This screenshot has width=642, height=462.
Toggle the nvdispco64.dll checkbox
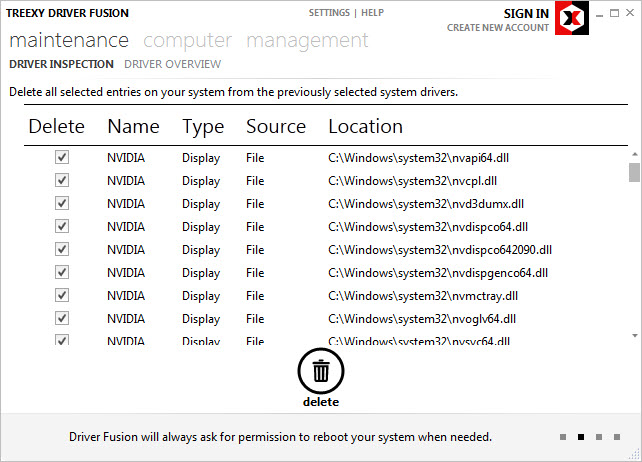[x=62, y=226]
